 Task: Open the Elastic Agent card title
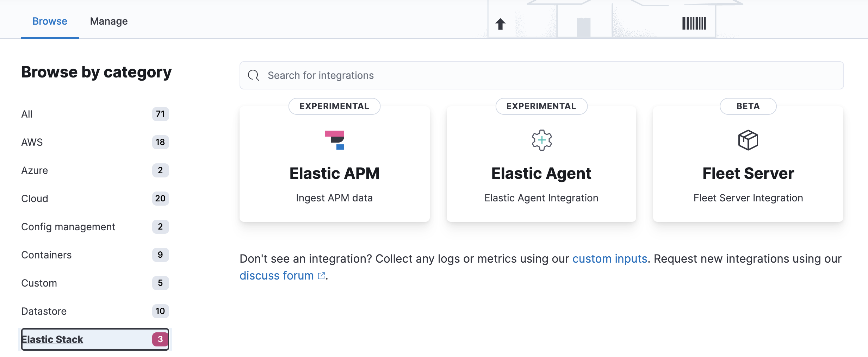pyautogui.click(x=541, y=173)
